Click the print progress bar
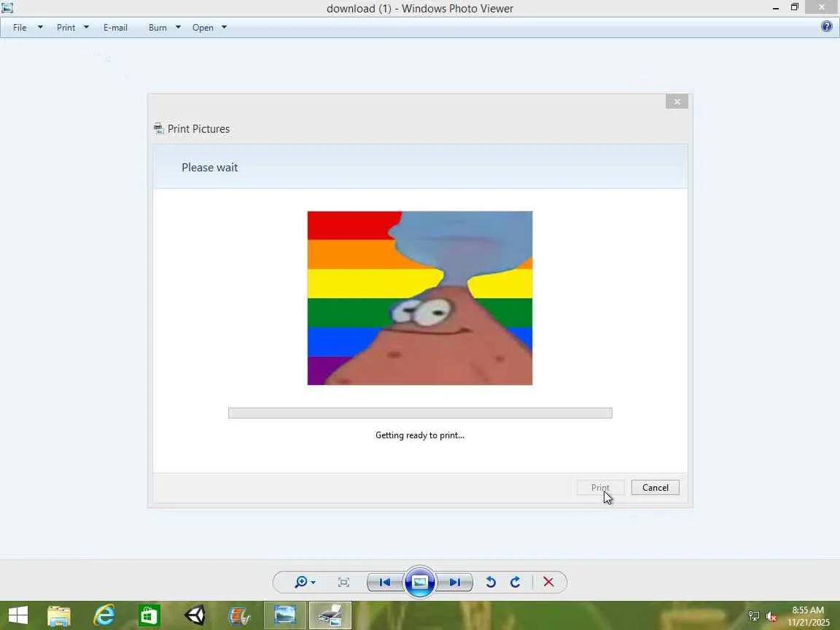The height and width of the screenshot is (630, 840). coord(420,413)
